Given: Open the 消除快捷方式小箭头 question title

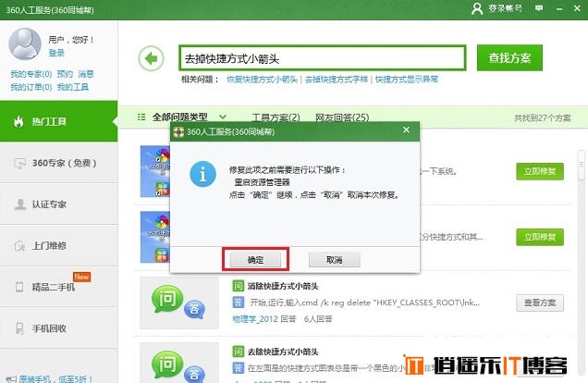Looking at the screenshot, I should (283, 286).
